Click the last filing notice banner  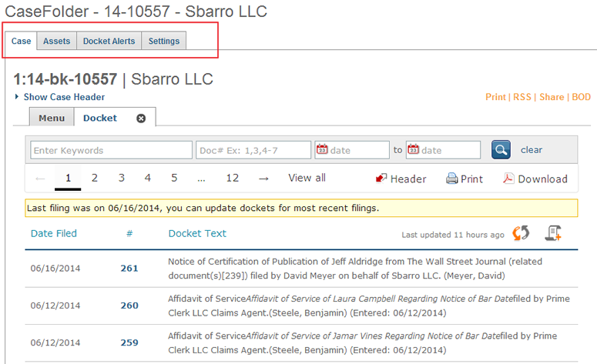coord(301,208)
